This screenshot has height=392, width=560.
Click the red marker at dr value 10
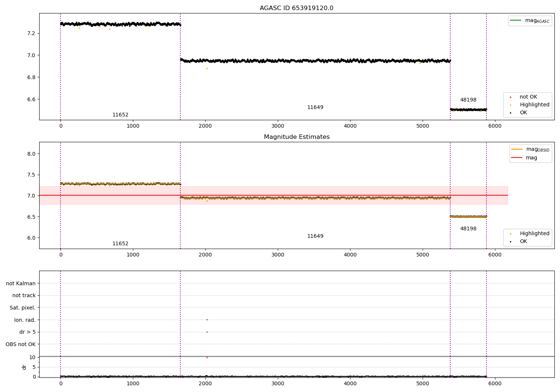click(207, 358)
